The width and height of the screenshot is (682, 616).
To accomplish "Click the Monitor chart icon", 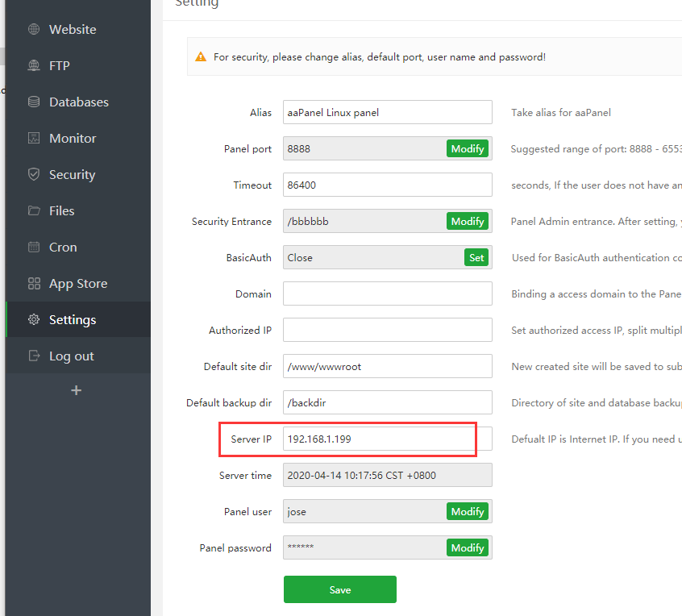I will pos(34,139).
